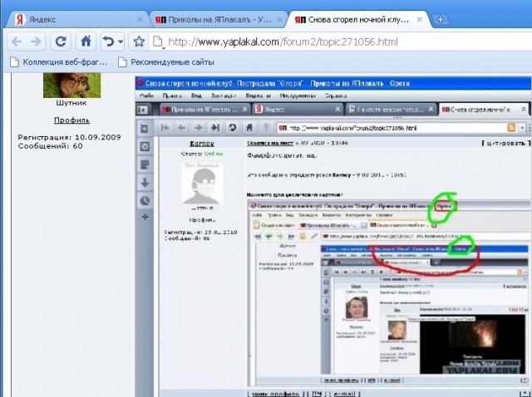Open a new tab with plus button
532x397 pixels.
441,20
